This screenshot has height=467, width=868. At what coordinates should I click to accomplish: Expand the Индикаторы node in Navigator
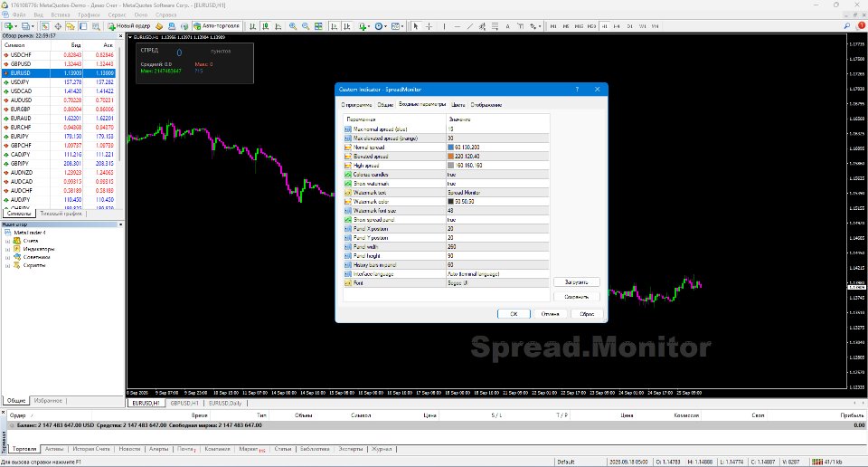coord(8,249)
